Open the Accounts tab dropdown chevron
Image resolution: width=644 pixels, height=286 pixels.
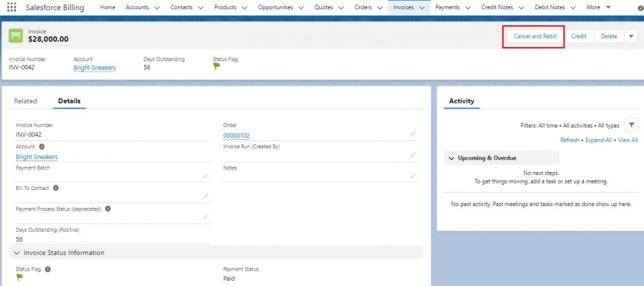coord(156,7)
